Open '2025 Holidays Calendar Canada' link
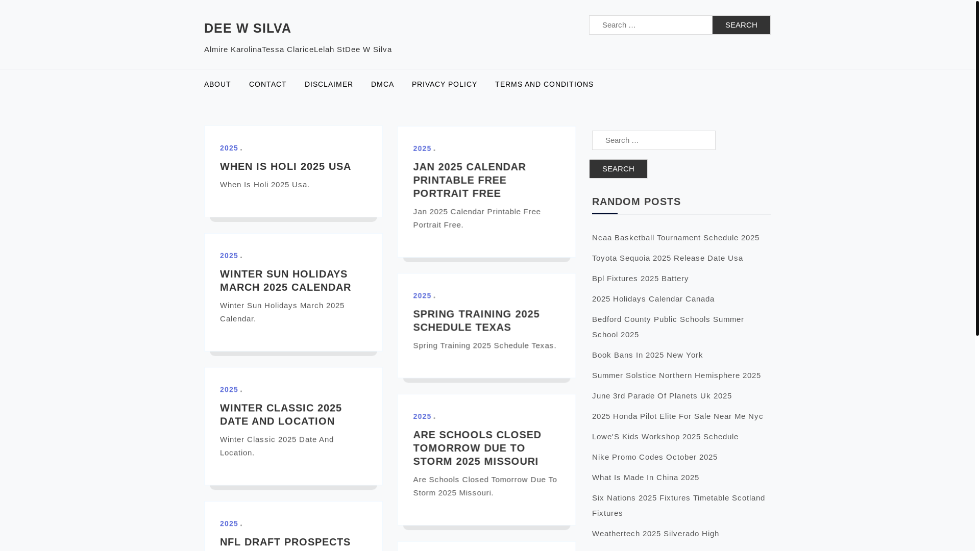 [653, 299]
